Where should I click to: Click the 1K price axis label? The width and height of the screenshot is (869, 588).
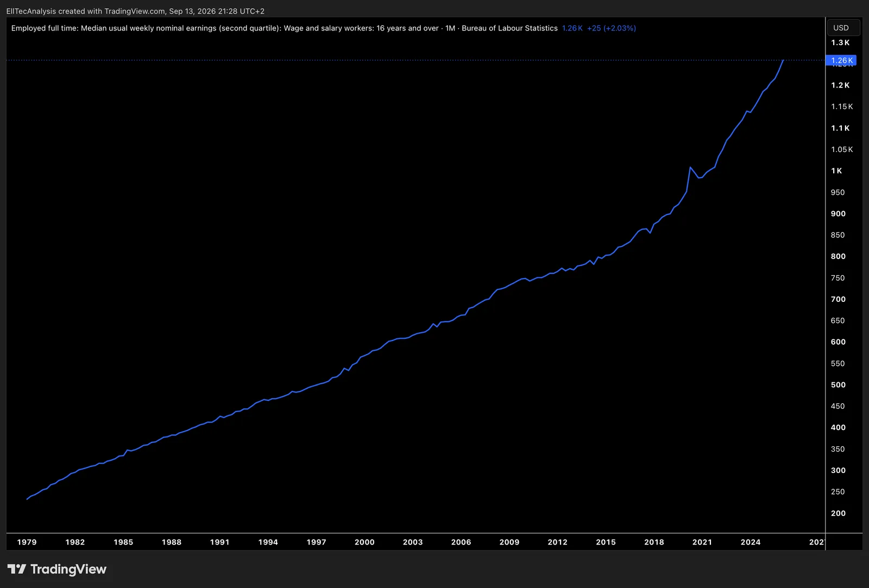836,170
